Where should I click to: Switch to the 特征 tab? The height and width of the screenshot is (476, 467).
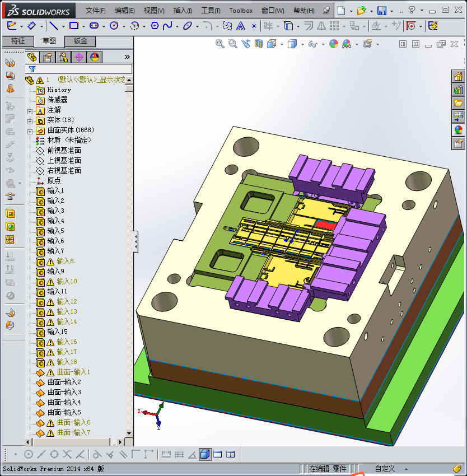[18, 41]
